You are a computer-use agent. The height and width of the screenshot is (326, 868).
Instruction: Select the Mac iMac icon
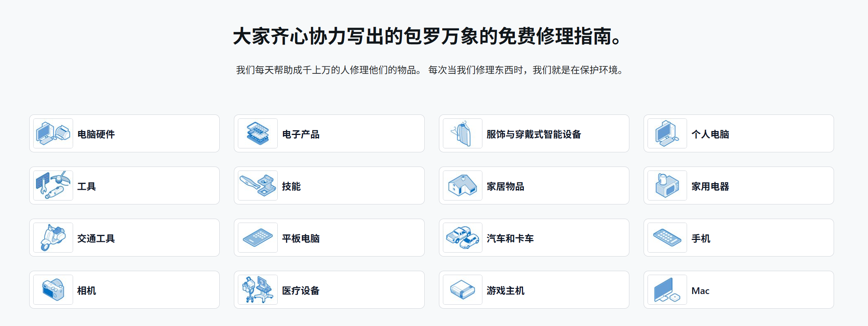(667, 290)
